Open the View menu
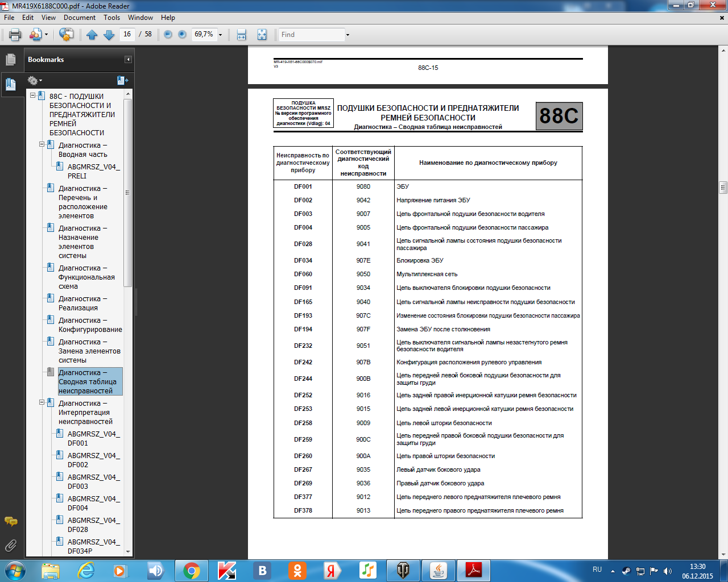This screenshot has width=728, height=582. pyautogui.click(x=48, y=18)
